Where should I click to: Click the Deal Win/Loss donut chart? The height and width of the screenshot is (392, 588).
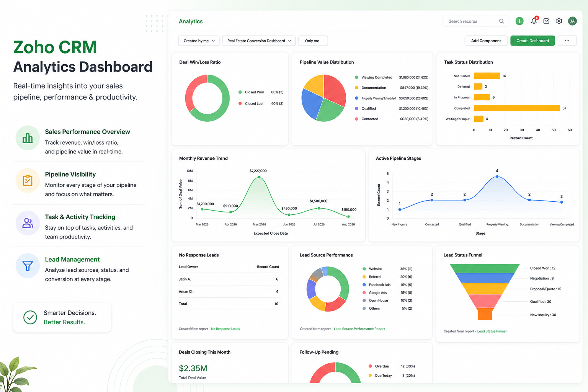pos(207,98)
